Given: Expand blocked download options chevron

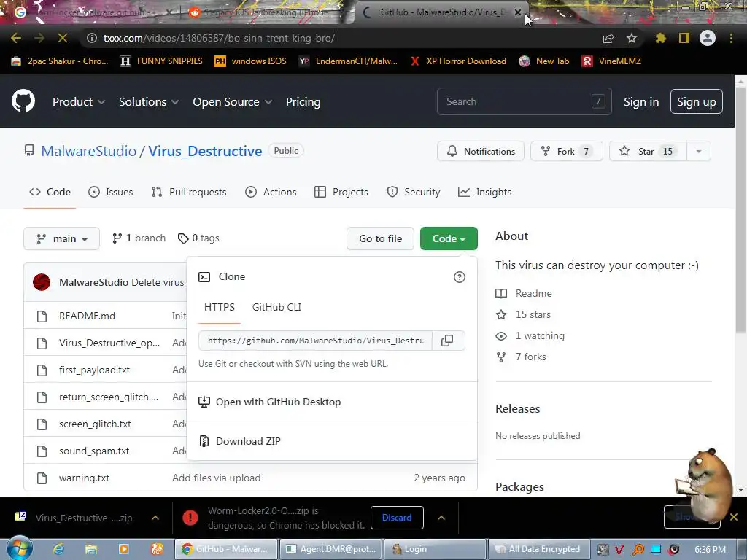Looking at the screenshot, I should click(441, 518).
